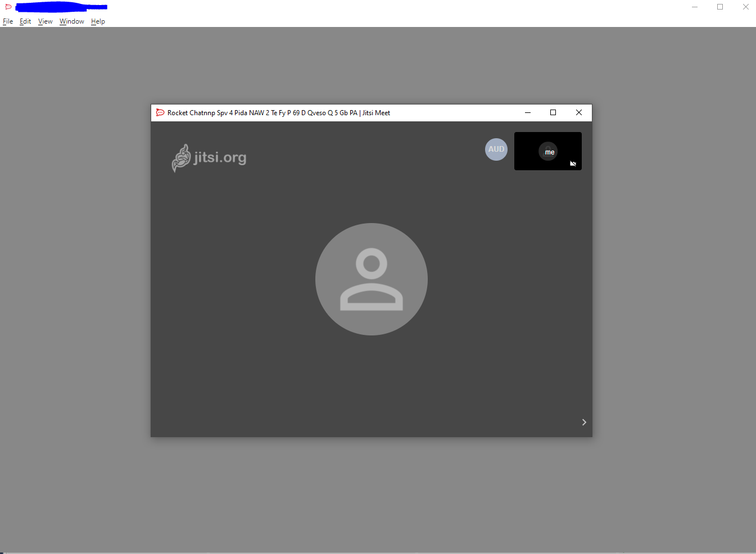Click the jitsi.org logo
The width and height of the screenshot is (756, 554).
[209, 158]
